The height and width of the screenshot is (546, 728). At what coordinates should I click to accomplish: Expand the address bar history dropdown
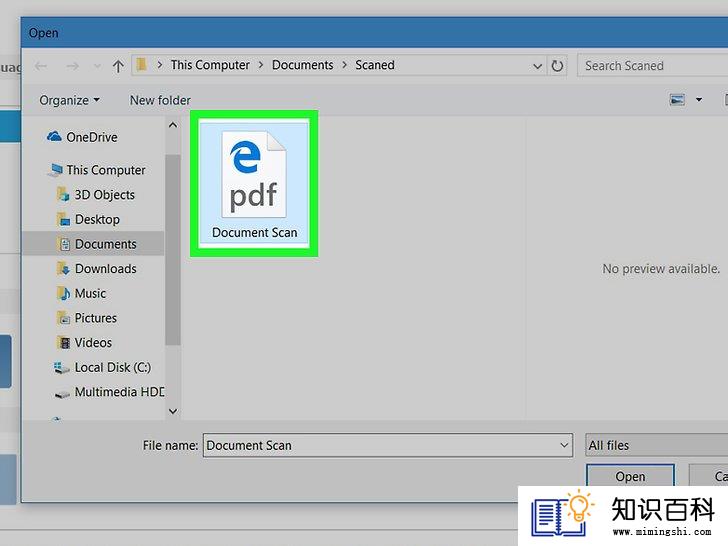coord(537,66)
